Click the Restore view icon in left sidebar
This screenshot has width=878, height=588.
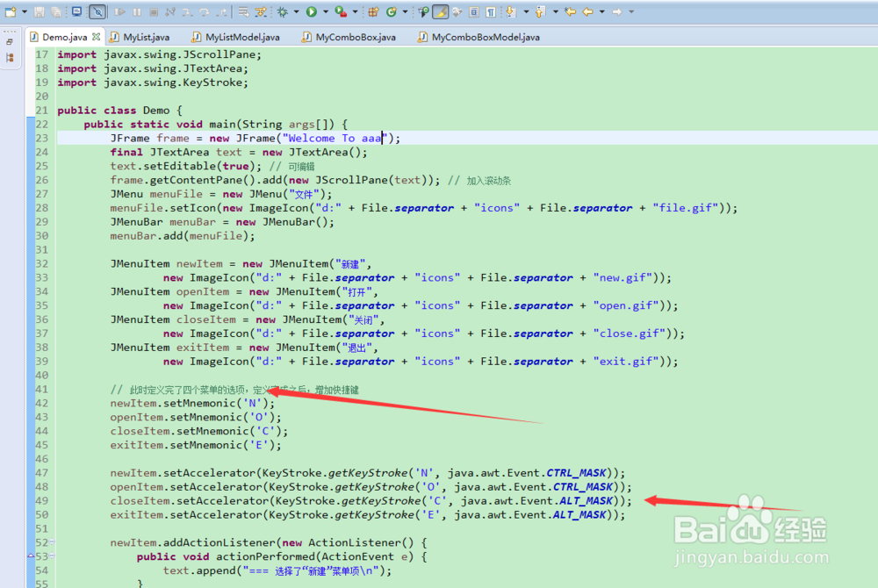(x=10, y=42)
